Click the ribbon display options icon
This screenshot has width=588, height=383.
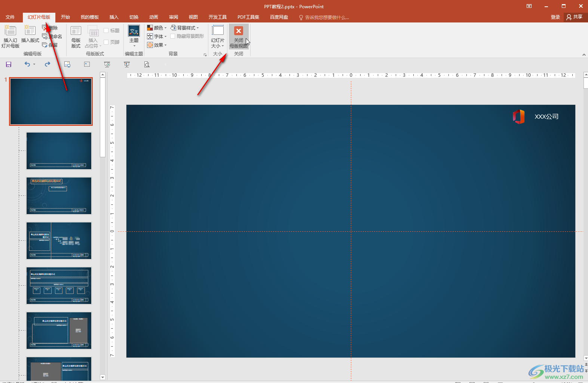click(x=529, y=6)
